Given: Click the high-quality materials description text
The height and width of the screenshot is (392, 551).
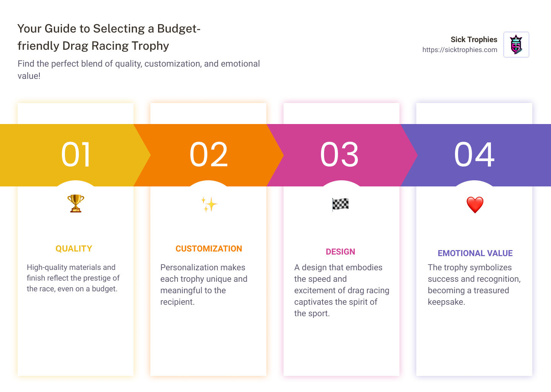Looking at the screenshot, I should pyautogui.click(x=73, y=278).
